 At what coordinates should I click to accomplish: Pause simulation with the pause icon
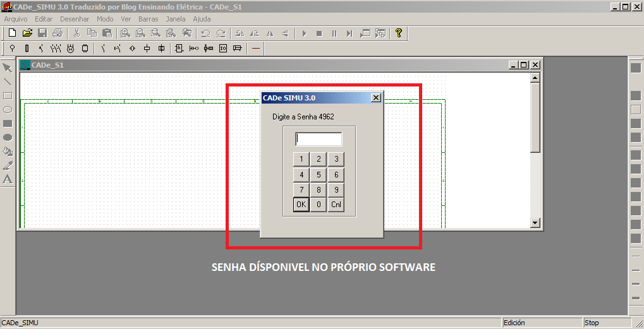point(334,33)
